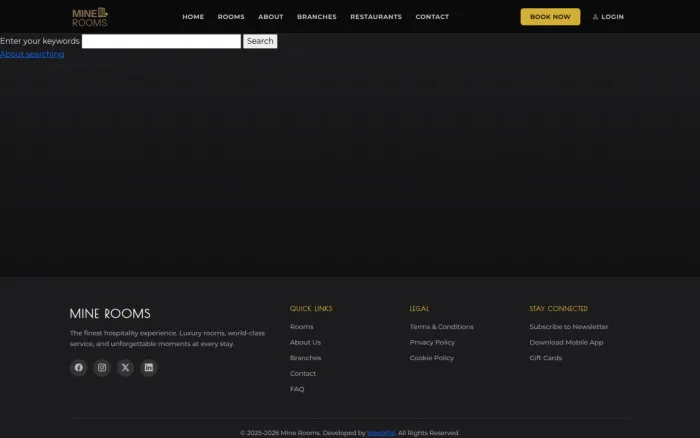Open Contact under Quick Links
700x438 pixels.
(303, 374)
